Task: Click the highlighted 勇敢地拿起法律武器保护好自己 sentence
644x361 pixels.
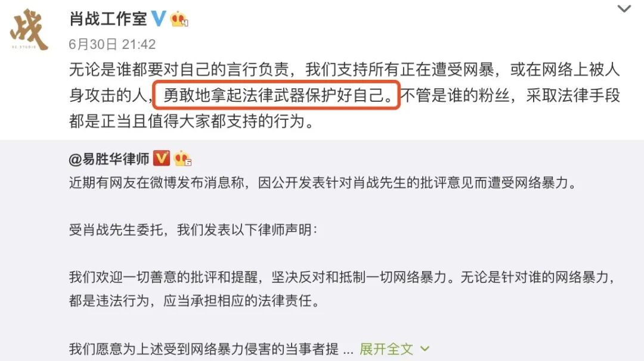Action: (x=276, y=95)
